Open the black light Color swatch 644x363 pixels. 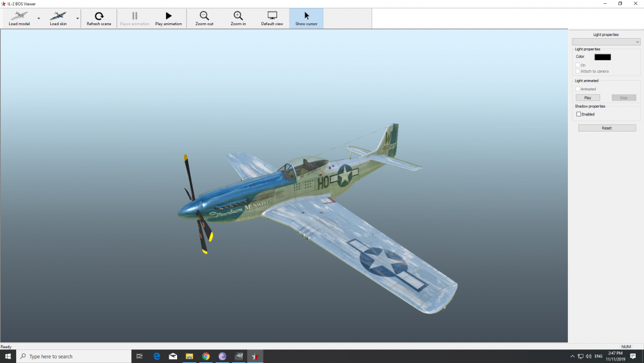(602, 57)
